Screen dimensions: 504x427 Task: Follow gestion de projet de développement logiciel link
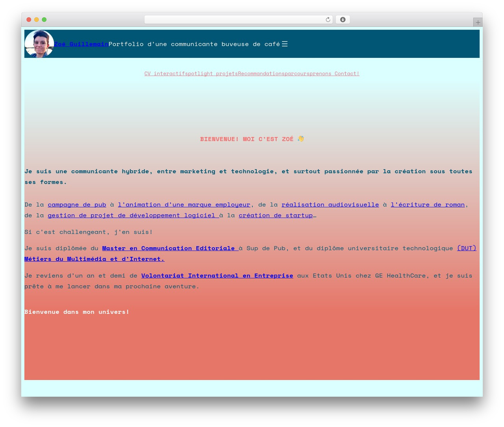[133, 215]
